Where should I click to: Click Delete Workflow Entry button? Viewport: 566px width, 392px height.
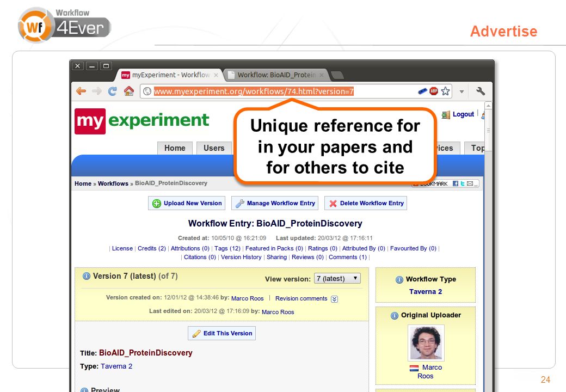[x=366, y=203]
